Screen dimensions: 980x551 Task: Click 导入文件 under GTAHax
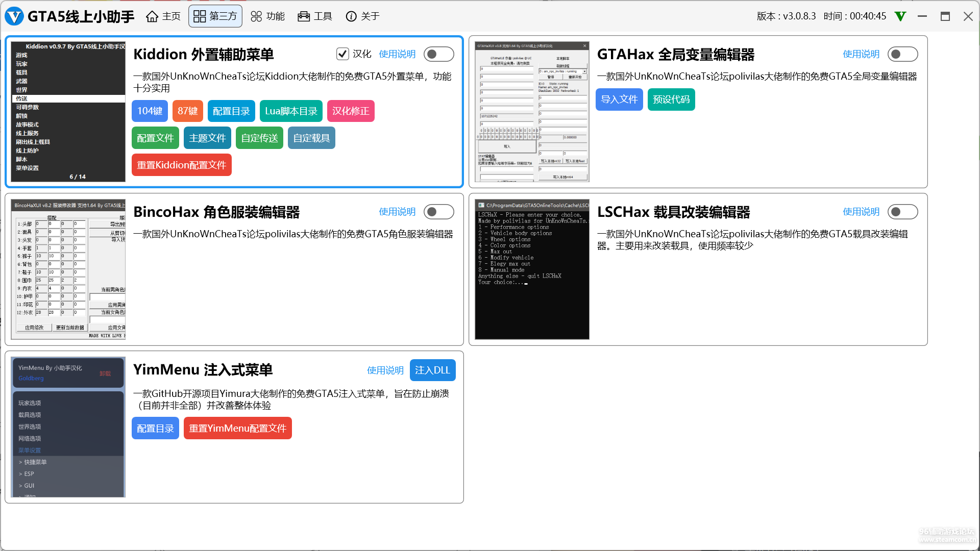click(x=619, y=99)
